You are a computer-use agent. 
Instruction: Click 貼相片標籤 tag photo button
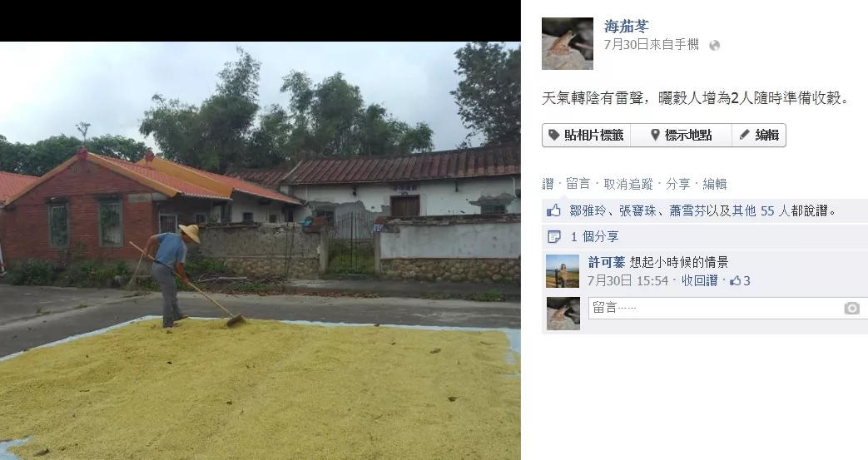586,135
